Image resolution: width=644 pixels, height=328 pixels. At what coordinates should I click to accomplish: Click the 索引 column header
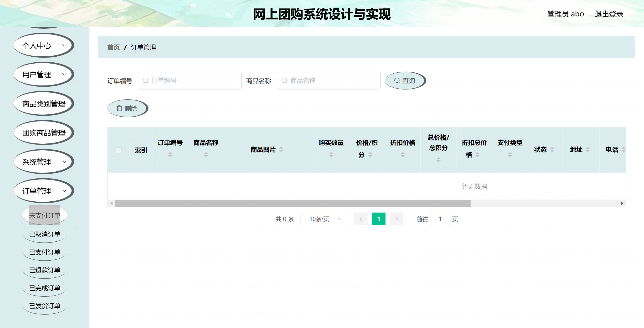[141, 150]
